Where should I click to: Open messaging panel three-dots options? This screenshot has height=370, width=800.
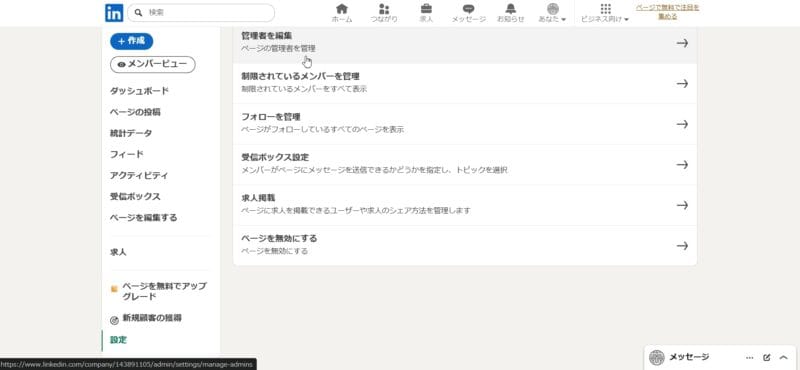(x=749, y=358)
